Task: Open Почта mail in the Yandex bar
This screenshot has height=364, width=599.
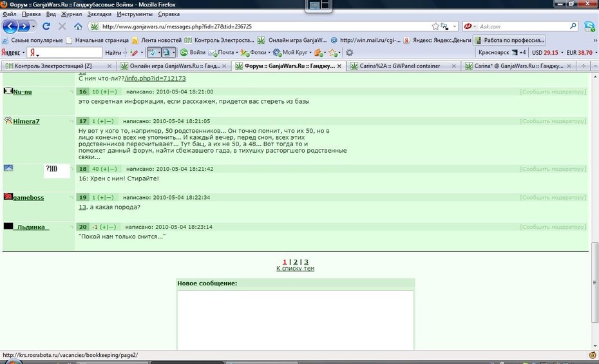Action: 222,52
